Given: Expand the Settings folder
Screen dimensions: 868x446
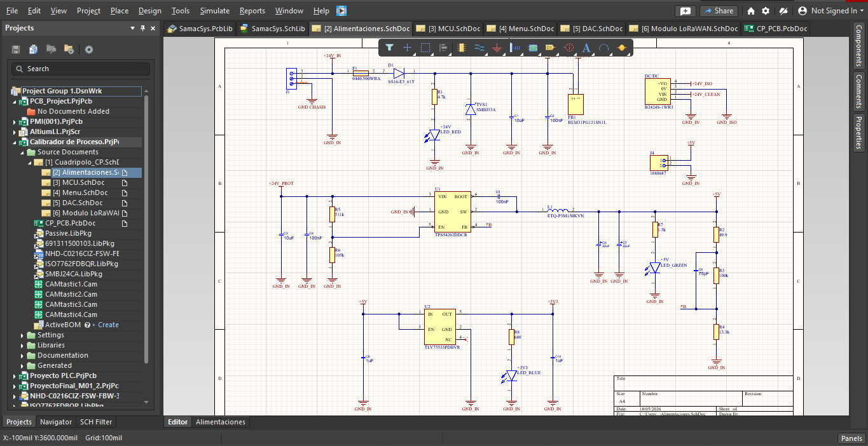Looking at the screenshot, I should 22,335.
